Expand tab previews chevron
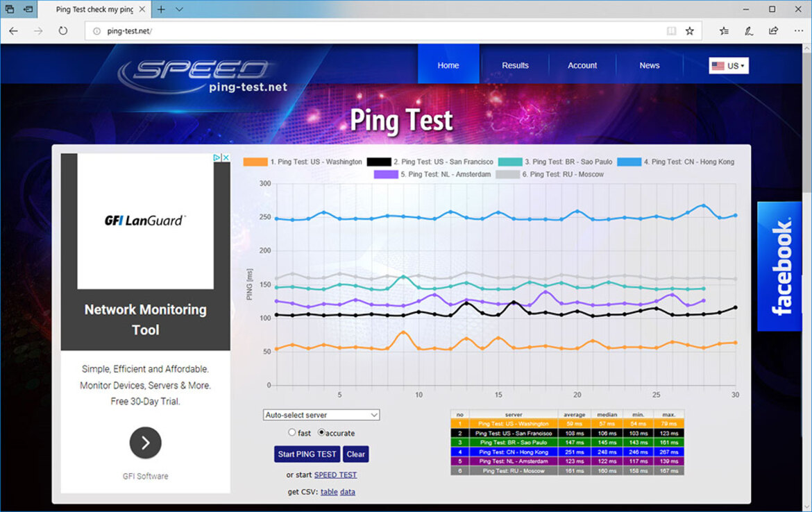This screenshot has width=812, height=512. [x=179, y=9]
